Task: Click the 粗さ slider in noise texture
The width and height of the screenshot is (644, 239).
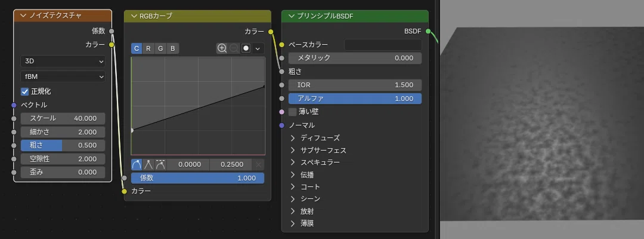Action: 63,145
